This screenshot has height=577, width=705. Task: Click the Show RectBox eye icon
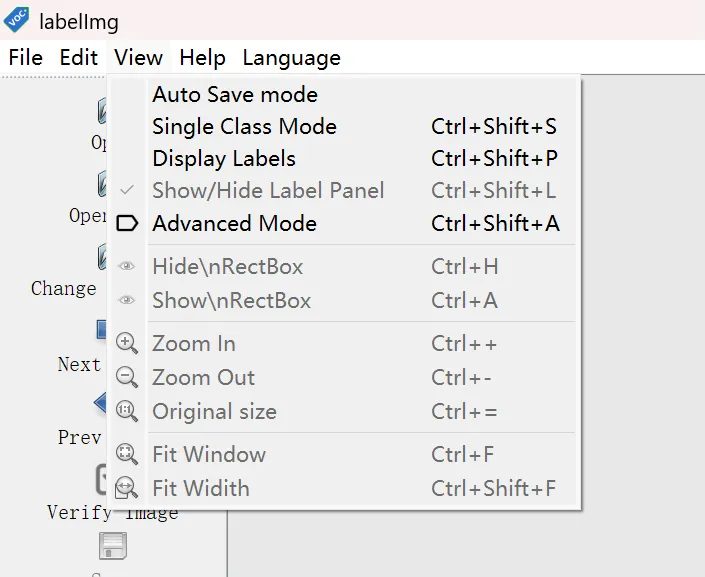127,301
